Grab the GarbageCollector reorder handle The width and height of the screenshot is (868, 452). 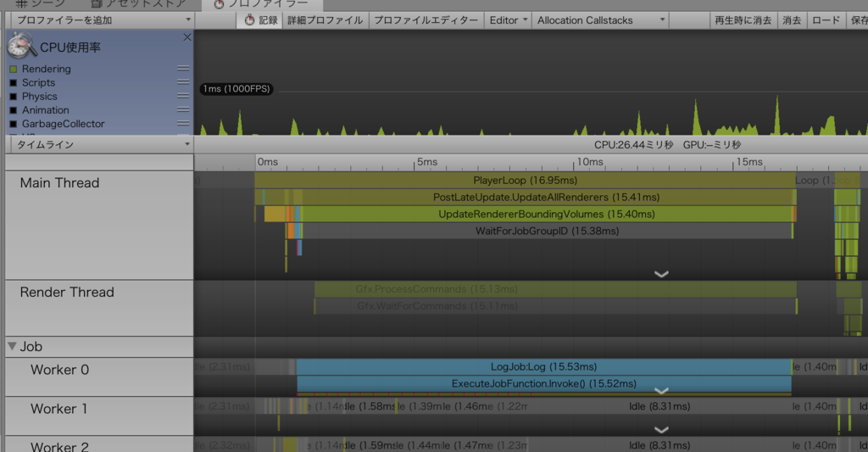tap(183, 124)
